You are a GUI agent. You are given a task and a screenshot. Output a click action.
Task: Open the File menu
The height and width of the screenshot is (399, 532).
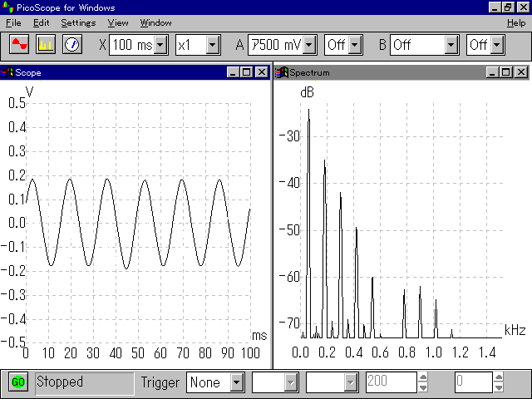[x=13, y=22]
